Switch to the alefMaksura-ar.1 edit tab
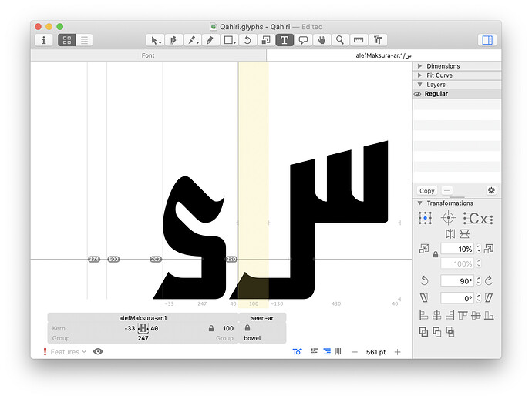532x399 pixels. point(383,55)
